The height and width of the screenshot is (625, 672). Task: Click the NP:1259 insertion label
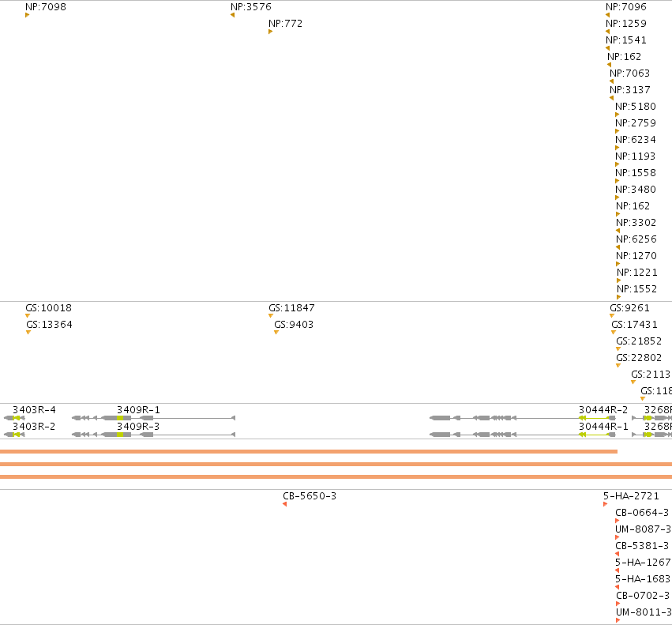click(x=625, y=24)
